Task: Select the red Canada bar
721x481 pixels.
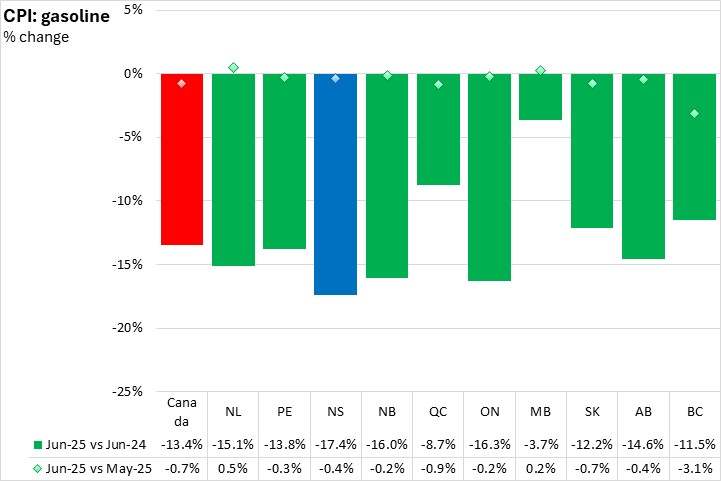Action: pyautogui.click(x=182, y=160)
